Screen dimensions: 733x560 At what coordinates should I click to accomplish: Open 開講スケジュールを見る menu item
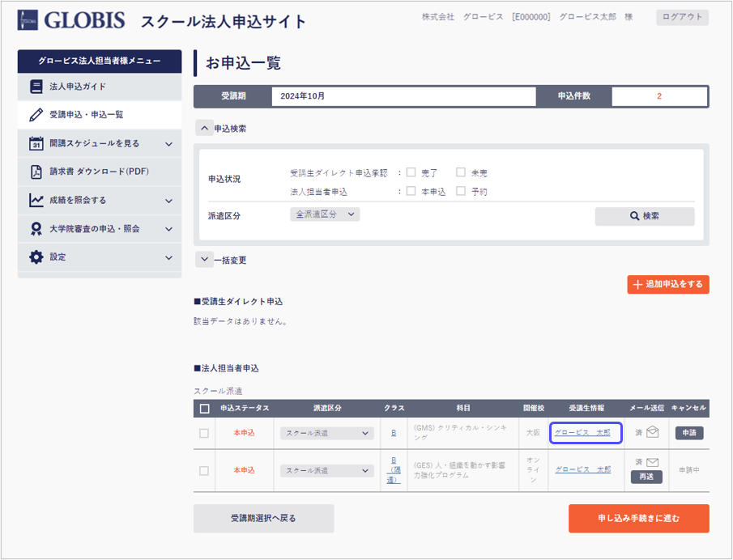pos(100,143)
